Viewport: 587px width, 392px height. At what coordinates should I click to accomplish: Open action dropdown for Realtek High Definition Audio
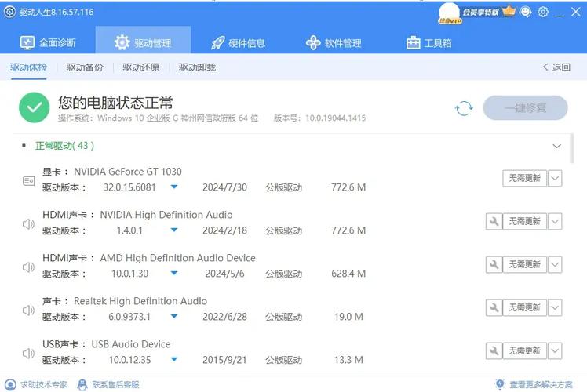click(x=555, y=307)
